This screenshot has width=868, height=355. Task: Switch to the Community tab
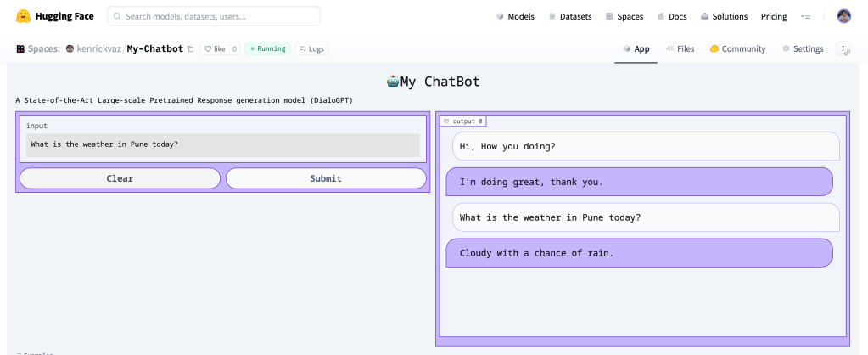[737, 49]
